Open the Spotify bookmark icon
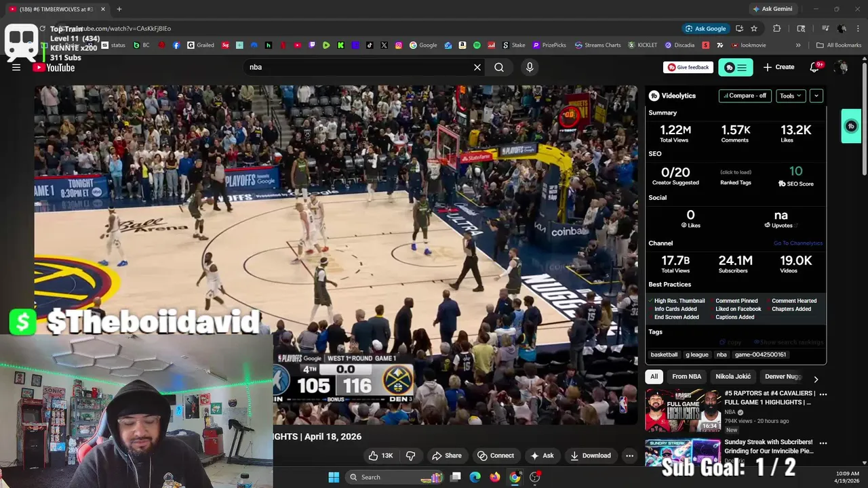 477,45
